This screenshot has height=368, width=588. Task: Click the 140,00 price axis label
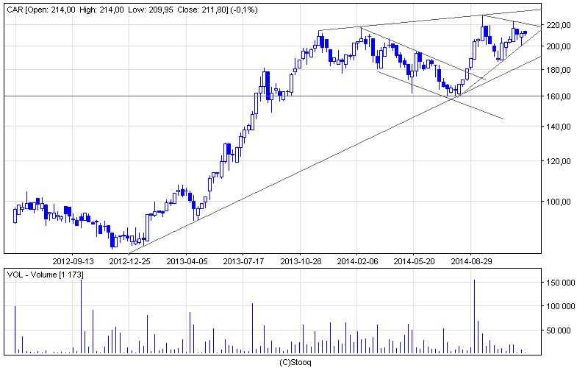(559, 127)
